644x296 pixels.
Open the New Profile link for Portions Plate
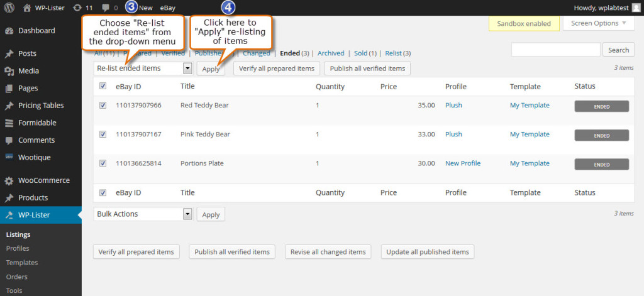[463, 163]
